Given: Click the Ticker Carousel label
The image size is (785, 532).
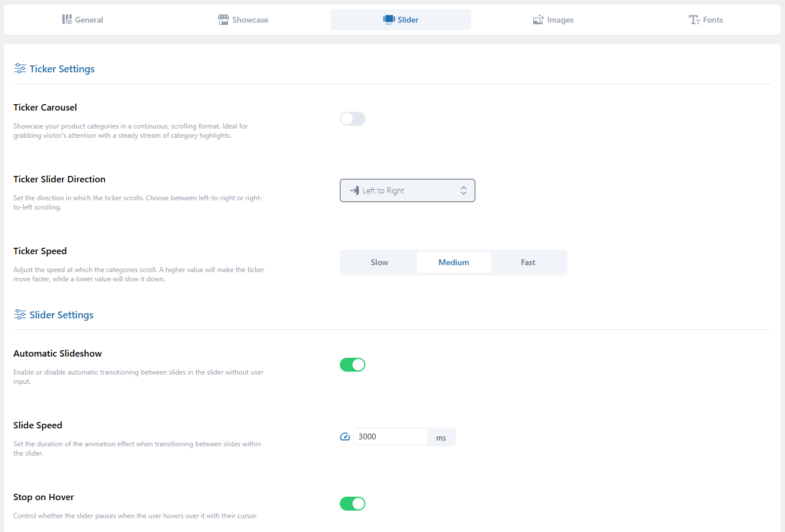Looking at the screenshot, I should pos(45,108).
